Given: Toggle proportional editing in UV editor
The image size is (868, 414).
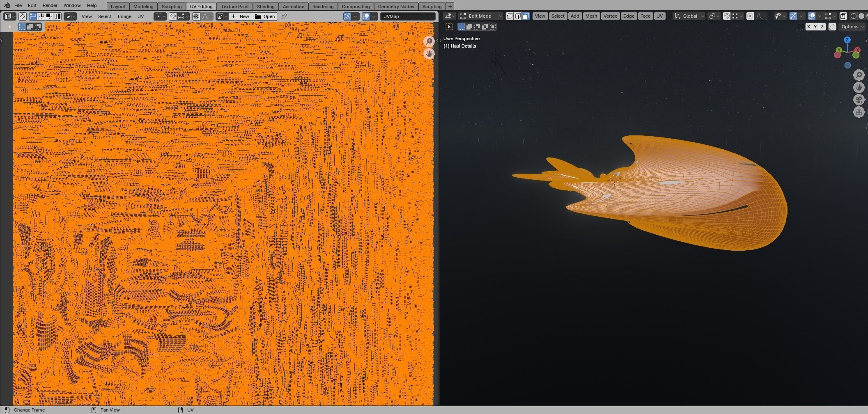Looking at the screenshot, I should 196,16.
